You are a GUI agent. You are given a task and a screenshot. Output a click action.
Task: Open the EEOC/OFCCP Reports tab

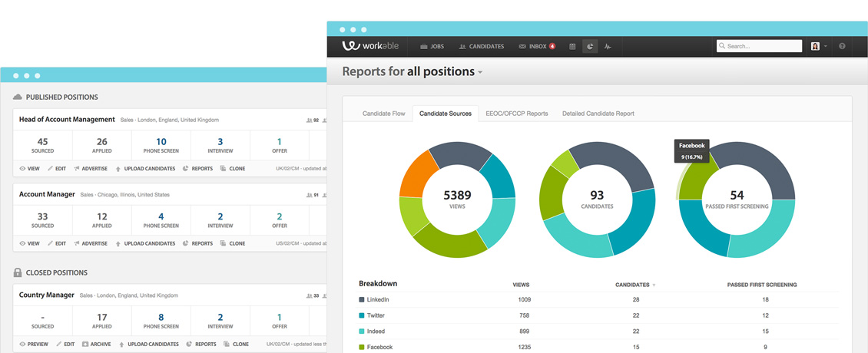click(x=516, y=114)
